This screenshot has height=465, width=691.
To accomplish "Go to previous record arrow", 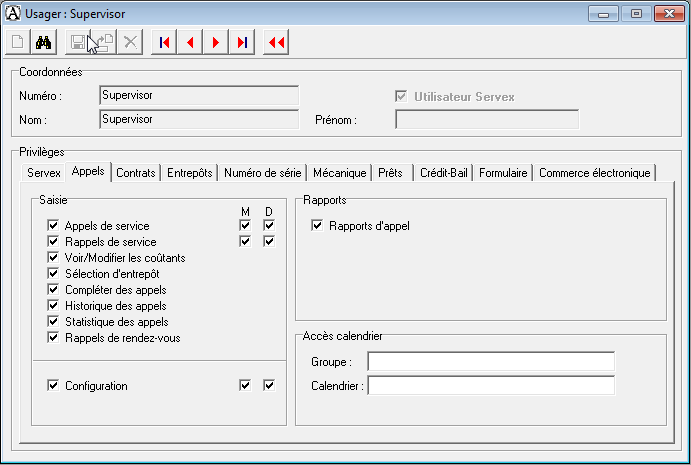I will [190, 42].
